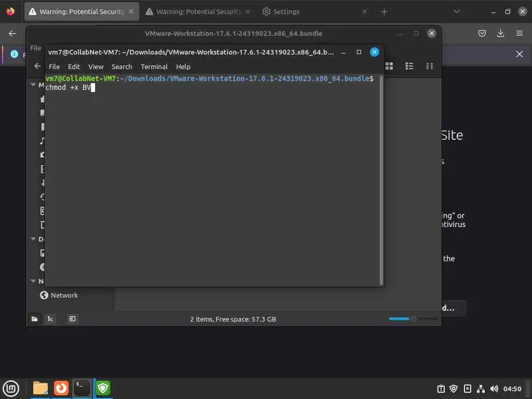Click the Terminal icon in the taskbar
Screen dimensions: 532x399
82,388
